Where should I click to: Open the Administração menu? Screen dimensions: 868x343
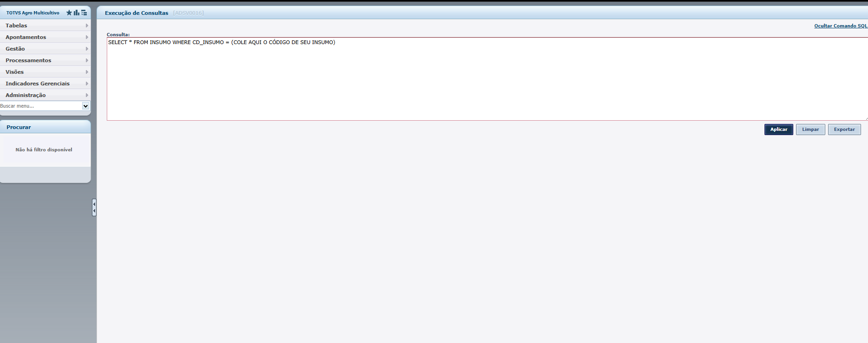click(x=45, y=95)
